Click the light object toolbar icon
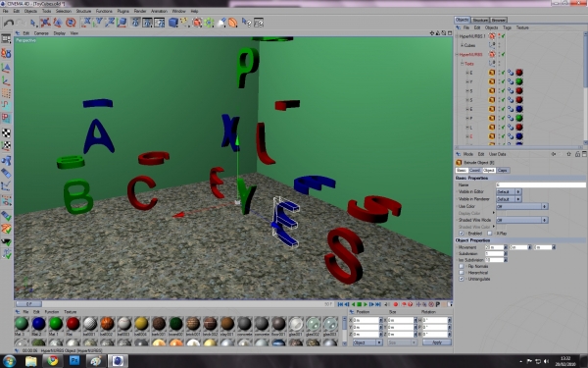Image resolution: width=588 pixels, height=368 pixels. click(221, 23)
